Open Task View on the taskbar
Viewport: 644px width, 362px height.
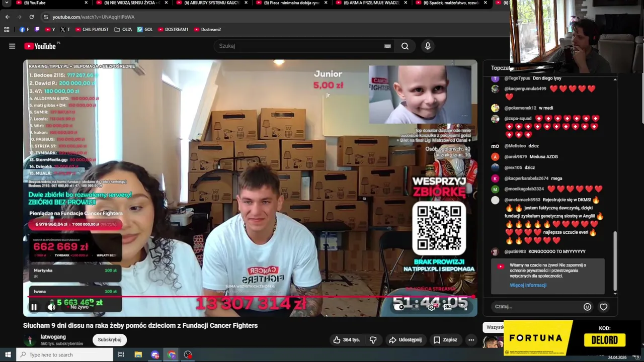click(121, 355)
